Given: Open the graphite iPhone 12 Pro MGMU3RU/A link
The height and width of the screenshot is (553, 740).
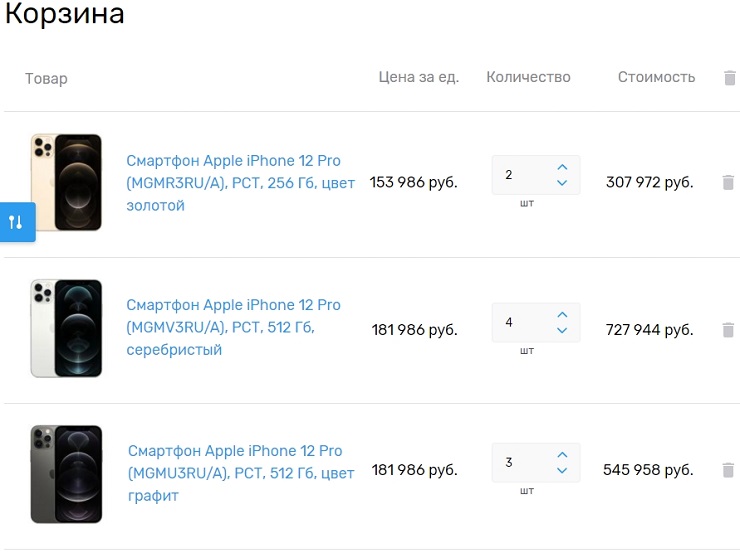Looking at the screenshot, I should pyautogui.click(x=241, y=472).
